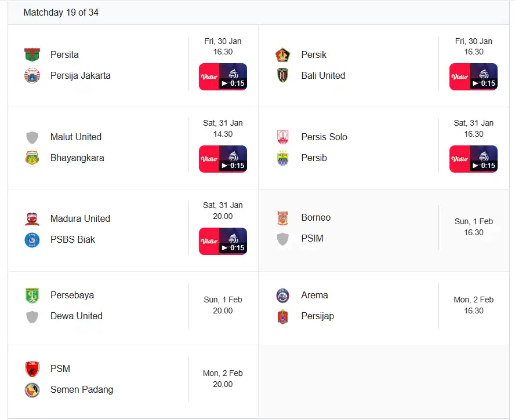This screenshot has width=515, height=420.
Task: Open the PSM vs Semen Padang match row
Action: pyautogui.click(x=132, y=379)
